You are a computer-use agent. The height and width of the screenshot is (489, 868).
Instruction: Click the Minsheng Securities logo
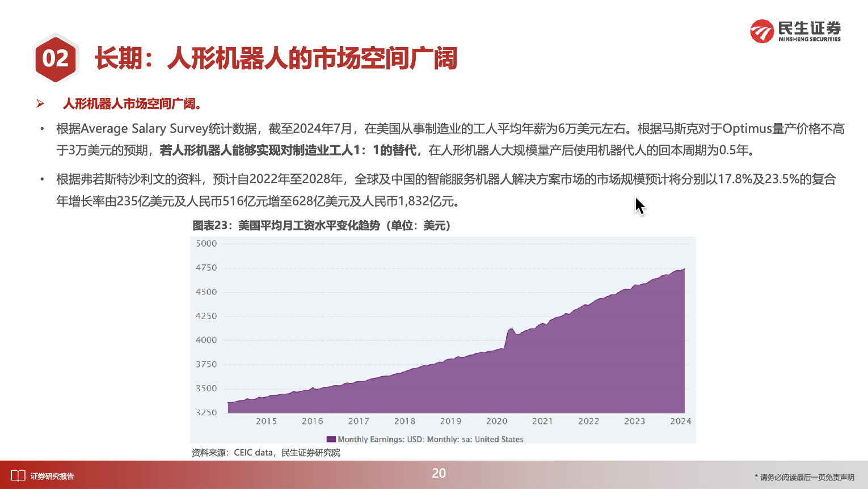pos(795,31)
